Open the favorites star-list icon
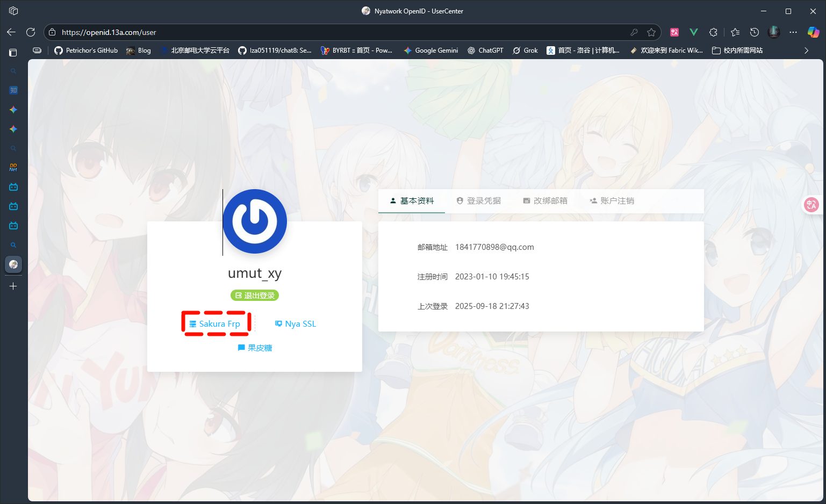The height and width of the screenshot is (504, 826). pyautogui.click(x=735, y=32)
